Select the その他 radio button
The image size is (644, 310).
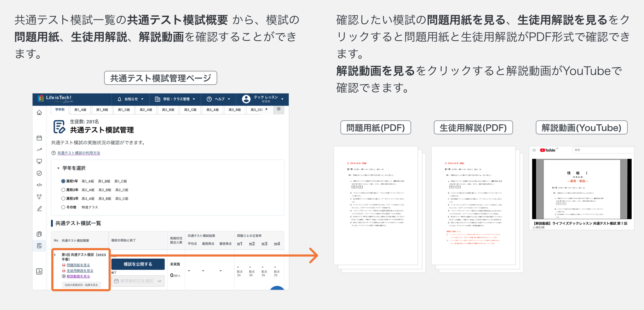click(x=63, y=207)
